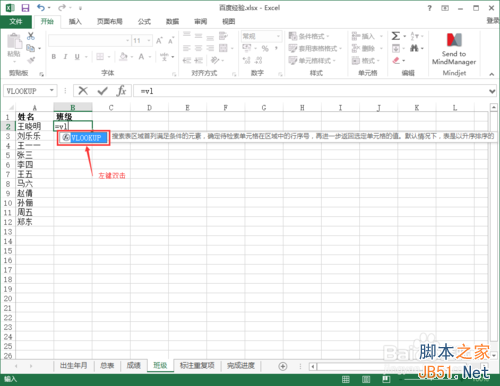500x386 pixels.
Task: Click the Paste clipboard icon
Action: [x=14, y=42]
